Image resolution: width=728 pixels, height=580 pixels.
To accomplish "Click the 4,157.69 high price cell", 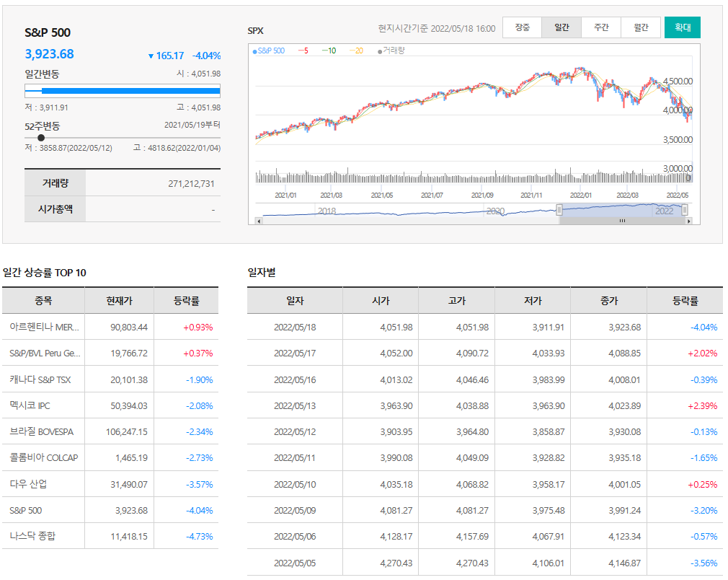I will 472,536.
